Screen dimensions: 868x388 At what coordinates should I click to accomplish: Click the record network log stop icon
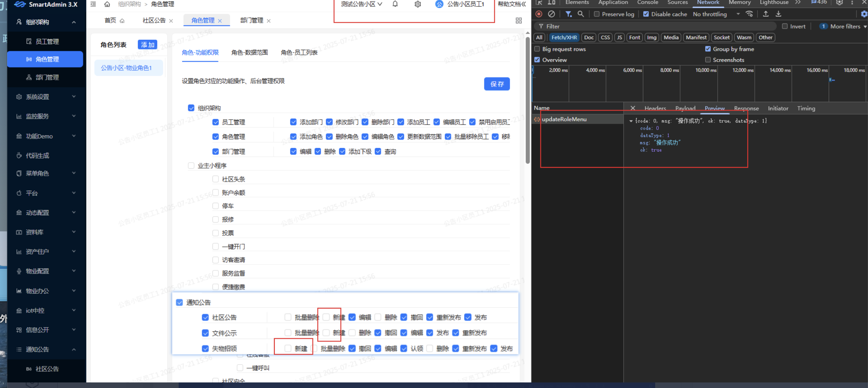pyautogui.click(x=539, y=14)
